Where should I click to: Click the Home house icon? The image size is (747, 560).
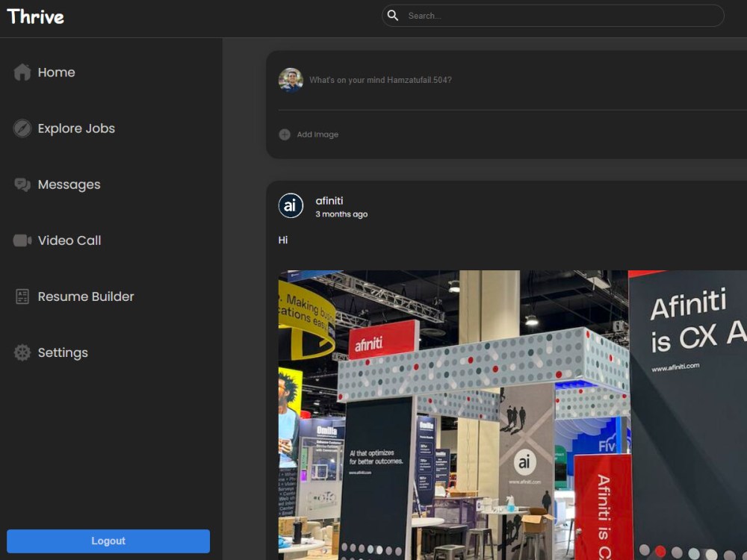[x=22, y=72]
